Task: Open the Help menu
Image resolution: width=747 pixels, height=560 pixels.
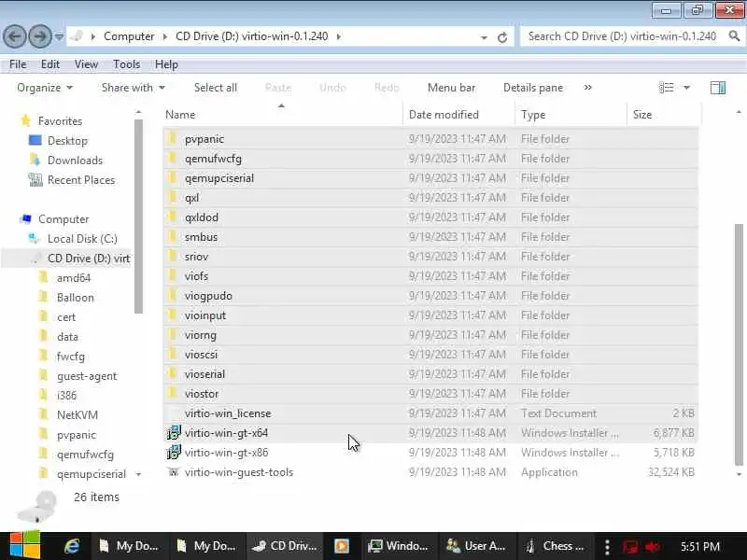Action: tap(166, 64)
